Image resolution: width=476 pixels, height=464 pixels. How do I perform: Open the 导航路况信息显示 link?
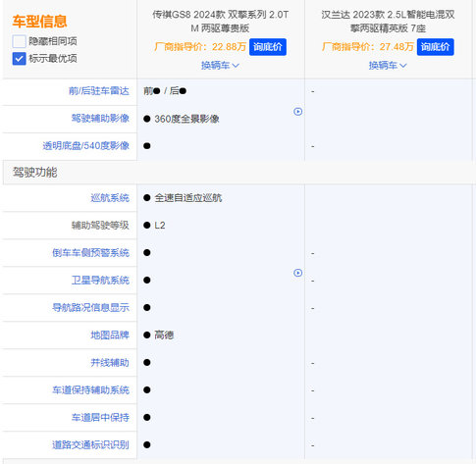[91, 308]
